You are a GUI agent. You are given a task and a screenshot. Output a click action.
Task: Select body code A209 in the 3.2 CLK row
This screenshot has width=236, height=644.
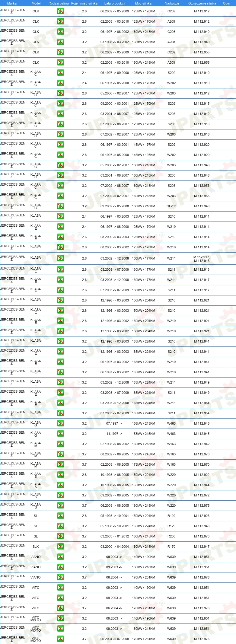(171, 62)
